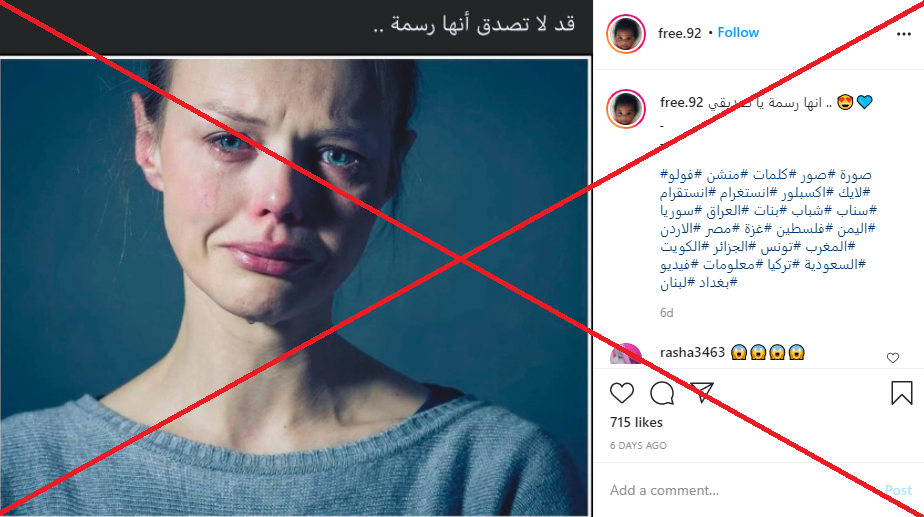Open the three-dot more options menu
The height and width of the screenshot is (517, 924).
[904, 34]
